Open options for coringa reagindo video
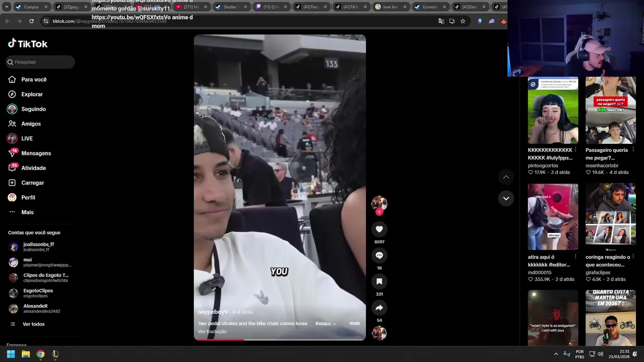The width and height of the screenshot is (644, 362). [x=633, y=256]
